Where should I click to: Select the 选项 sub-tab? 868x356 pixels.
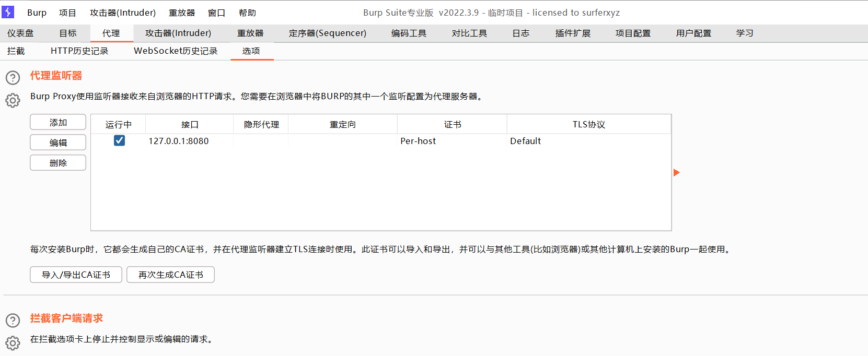pyautogui.click(x=251, y=51)
